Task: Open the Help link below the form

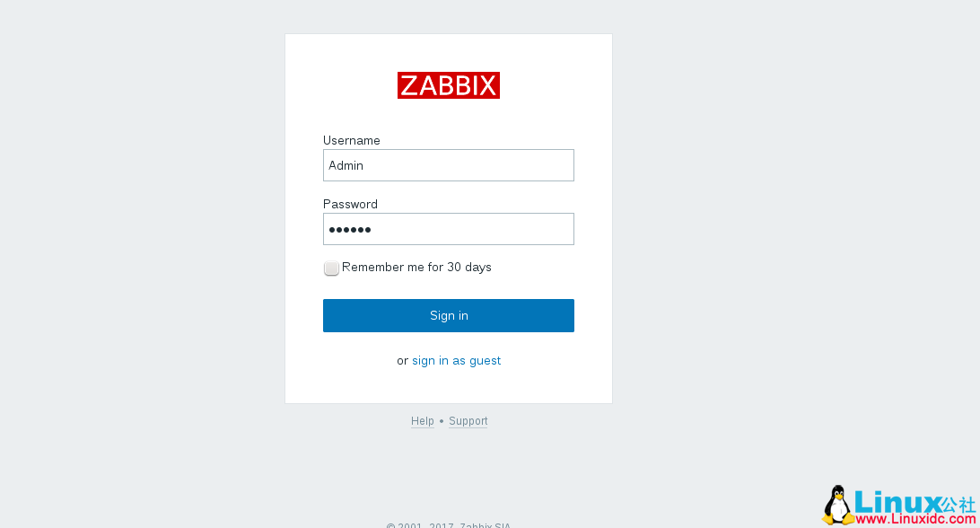Action: tap(422, 421)
